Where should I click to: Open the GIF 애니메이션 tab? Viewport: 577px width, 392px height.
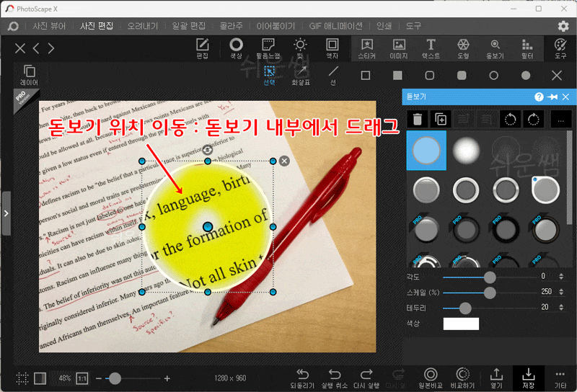(x=335, y=26)
